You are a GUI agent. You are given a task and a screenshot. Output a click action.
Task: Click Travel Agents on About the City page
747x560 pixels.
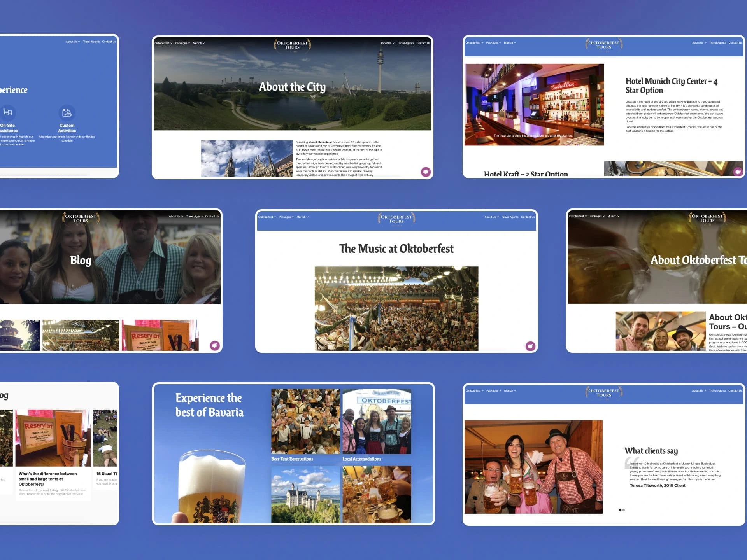(x=405, y=43)
